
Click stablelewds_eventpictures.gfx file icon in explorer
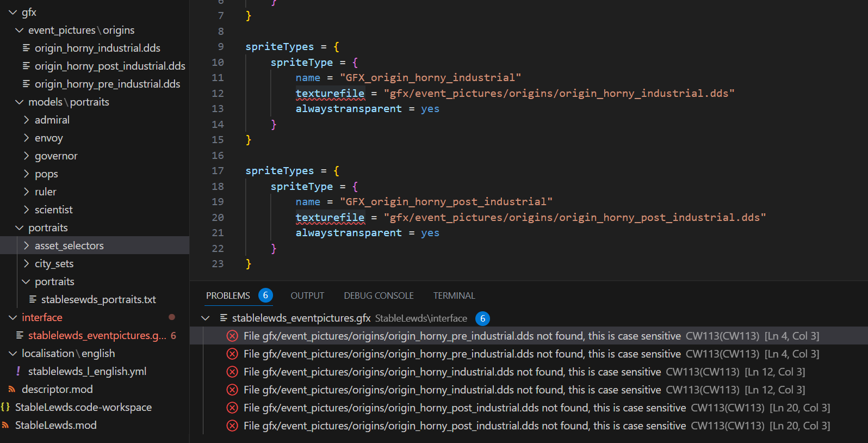tap(20, 335)
